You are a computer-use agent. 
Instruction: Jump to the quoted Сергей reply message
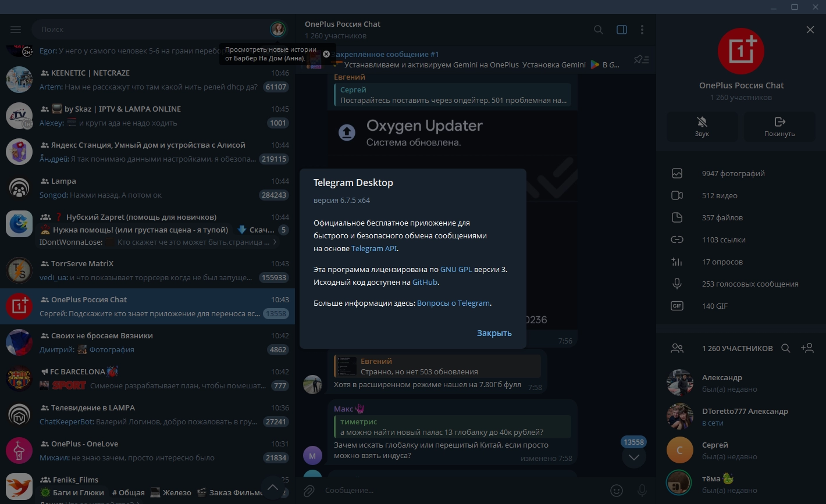(453, 95)
